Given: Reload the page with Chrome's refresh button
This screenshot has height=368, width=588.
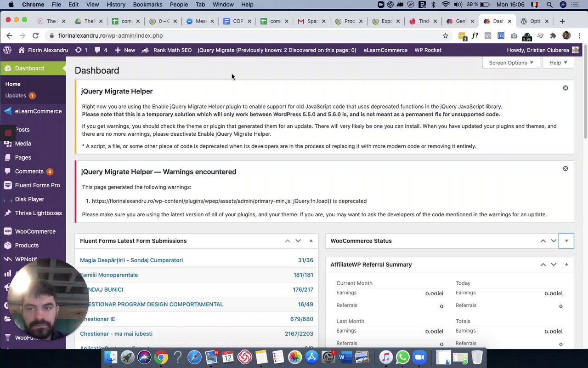Looking at the screenshot, I should coord(35,35).
